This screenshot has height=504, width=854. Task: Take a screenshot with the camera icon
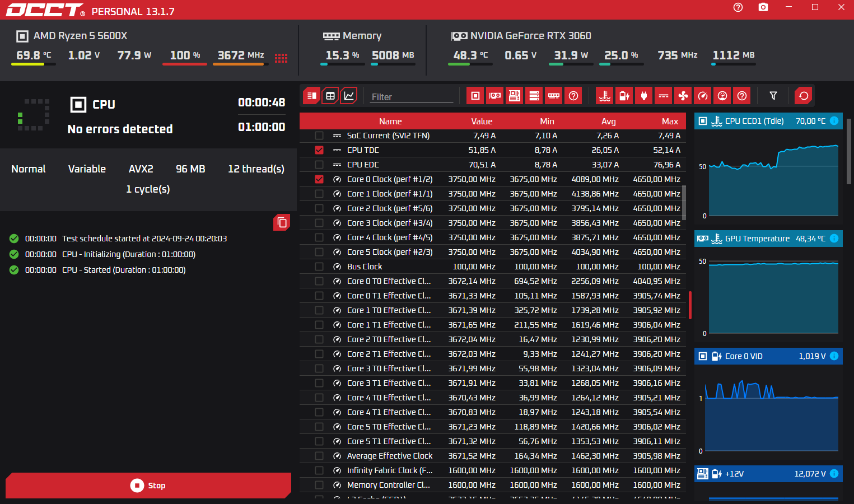pos(763,7)
